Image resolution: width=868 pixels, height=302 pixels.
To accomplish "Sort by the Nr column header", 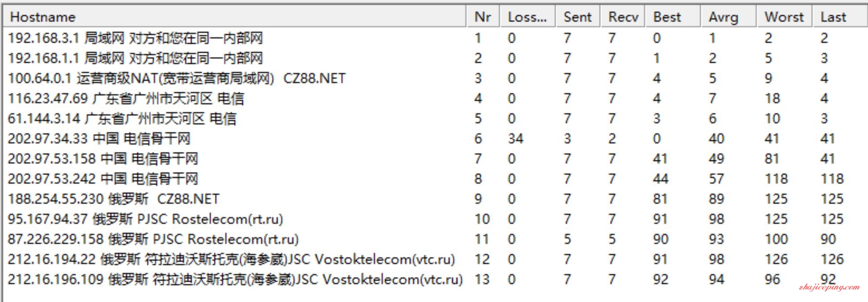I will pyautogui.click(x=483, y=17).
